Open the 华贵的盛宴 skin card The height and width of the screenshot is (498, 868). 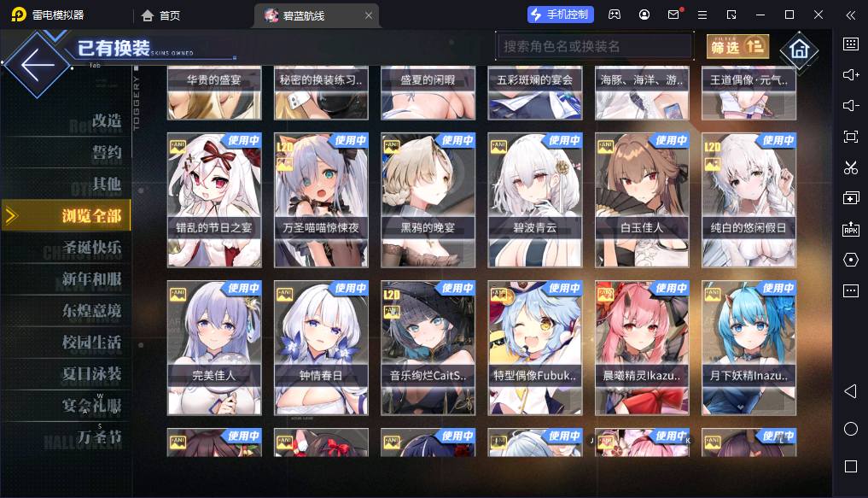(214, 92)
